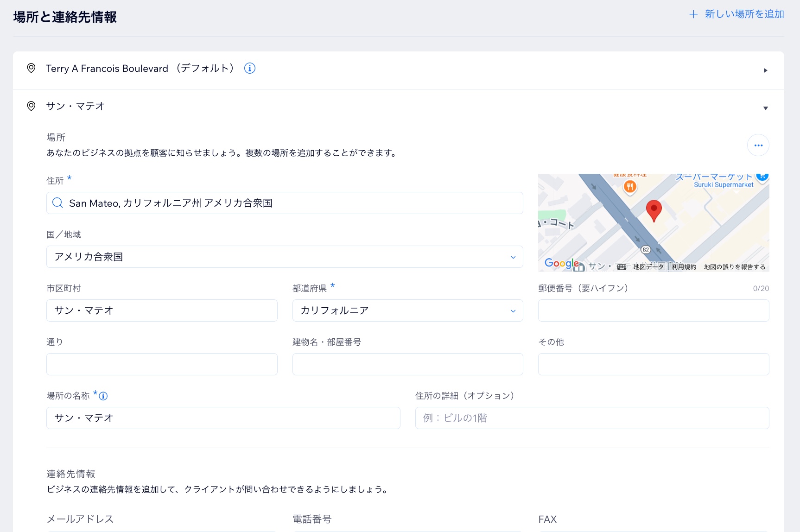Click the サン・マテオ section header text
Image resolution: width=800 pixels, height=532 pixels.
[76, 106]
